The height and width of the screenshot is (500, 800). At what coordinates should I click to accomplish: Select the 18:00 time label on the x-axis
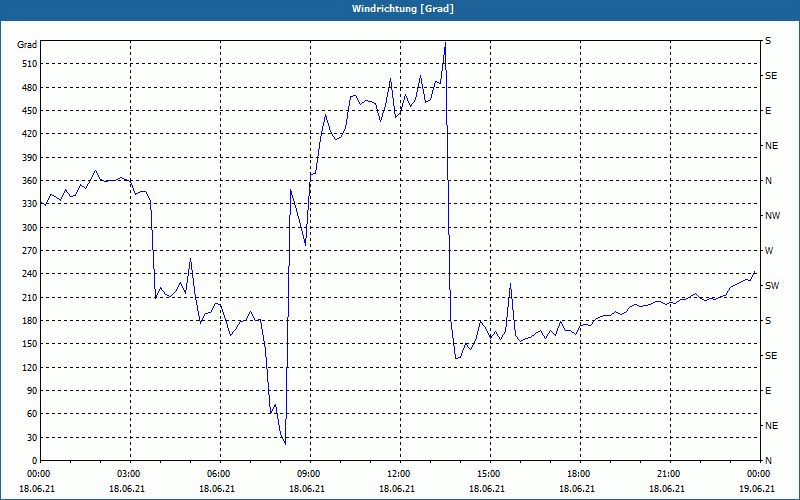(x=580, y=474)
